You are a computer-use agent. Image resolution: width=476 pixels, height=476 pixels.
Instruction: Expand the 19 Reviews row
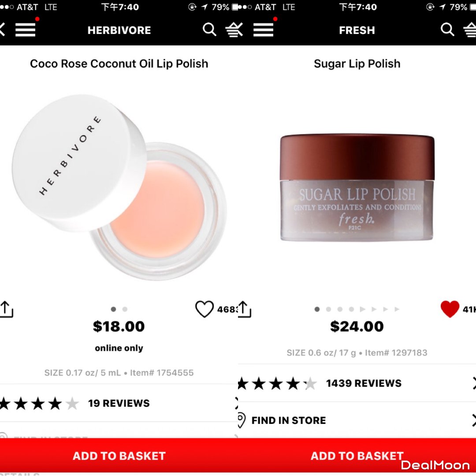(119, 403)
